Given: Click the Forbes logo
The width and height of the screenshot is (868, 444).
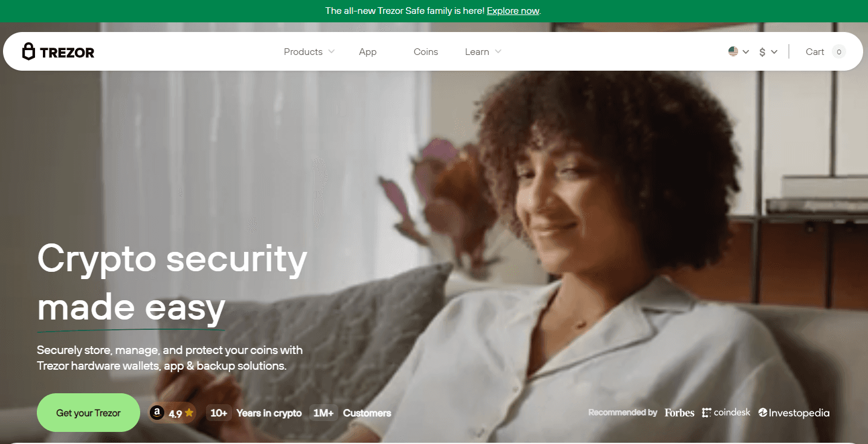Looking at the screenshot, I should (x=680, y=413).
